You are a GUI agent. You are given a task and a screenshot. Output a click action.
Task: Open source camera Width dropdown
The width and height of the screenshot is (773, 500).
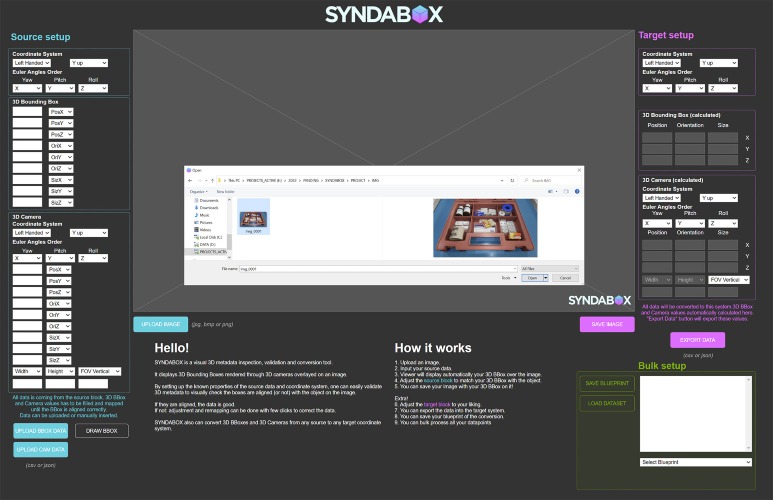pos(27,371)
